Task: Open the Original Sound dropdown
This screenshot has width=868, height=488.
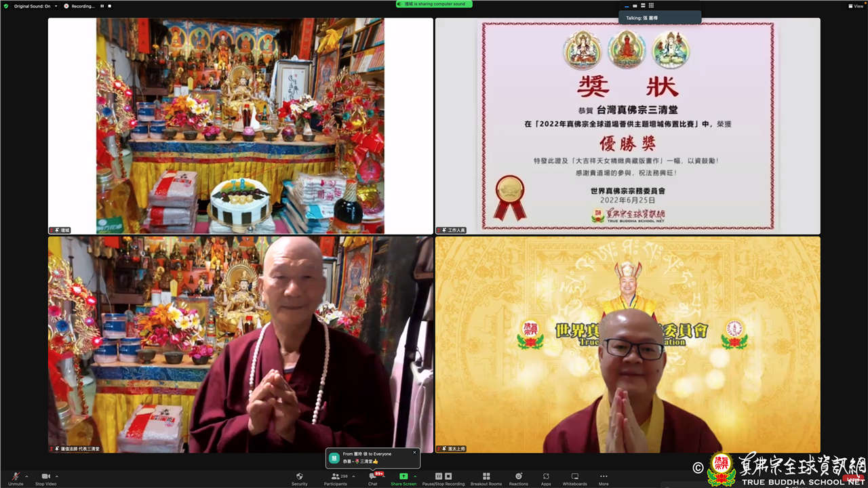Action: (56, 6)
